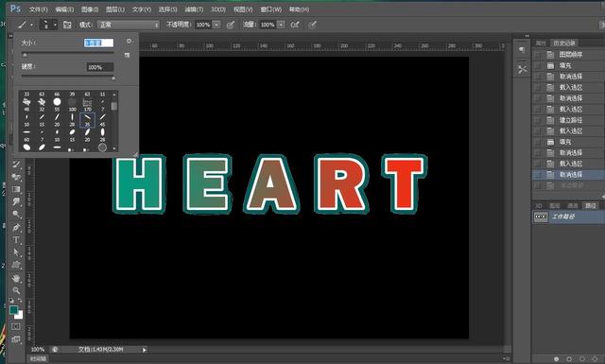The height and width of the screenshot is (364, 605).
Task: Select the History Brush tool
Action: pyautogui.click(x=16, y=165)
